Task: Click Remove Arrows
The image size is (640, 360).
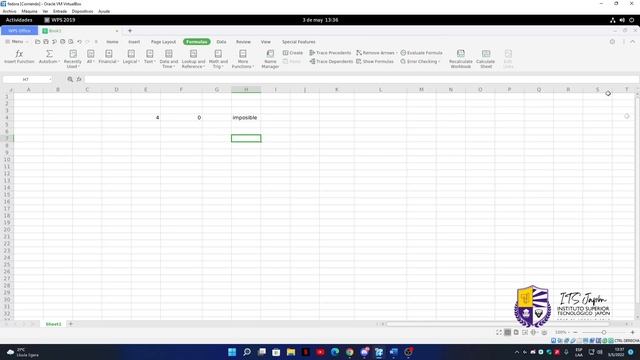Action: (x=376, y=53)
